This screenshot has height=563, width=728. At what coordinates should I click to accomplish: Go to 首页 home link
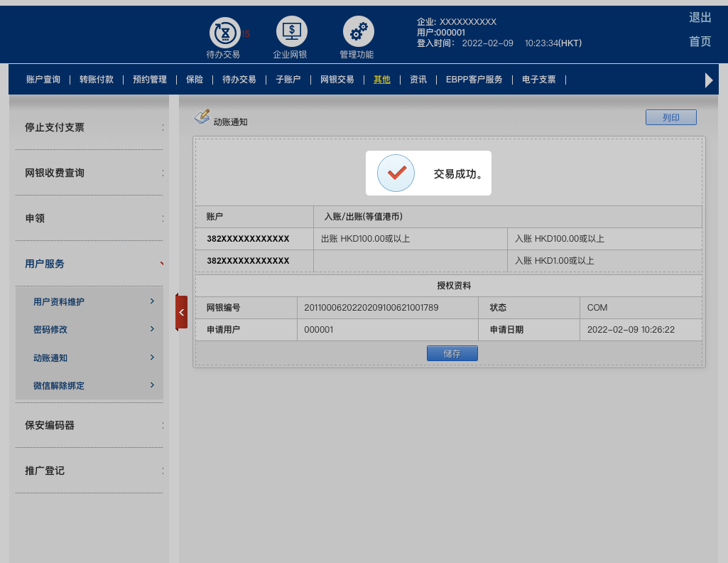point(700,41)
